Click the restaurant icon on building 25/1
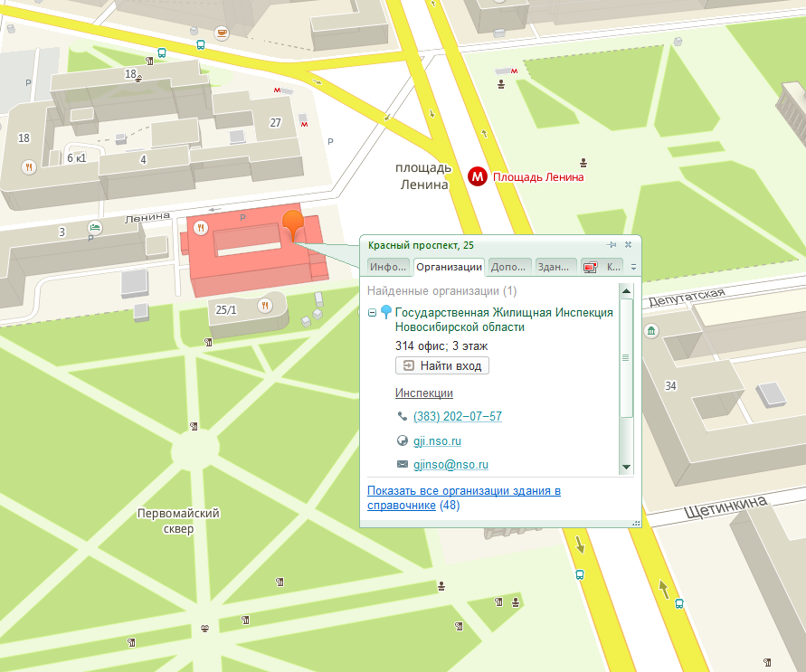This screenshot has height=672, width=806. click(x=265, y=306)
